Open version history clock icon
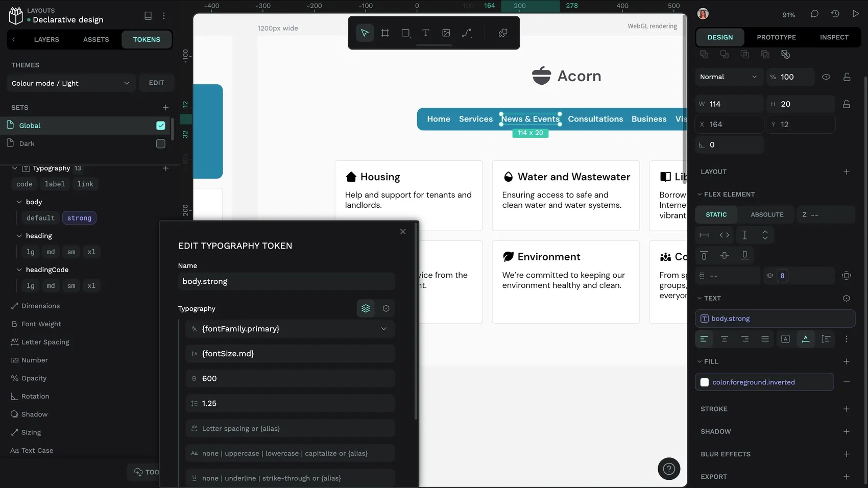This screenshot has width=868, height=488. pyautogui.click(x=835, y=14)
